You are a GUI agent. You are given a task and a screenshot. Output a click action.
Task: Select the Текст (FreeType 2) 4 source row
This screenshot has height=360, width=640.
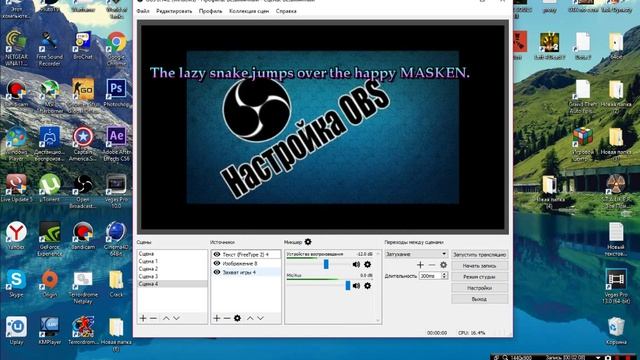tap(246, 254)
